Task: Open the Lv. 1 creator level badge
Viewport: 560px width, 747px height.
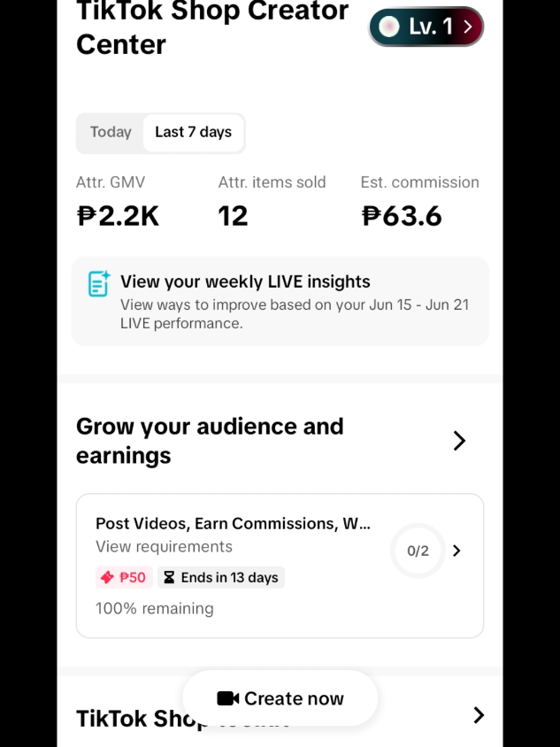Action: click(x=426, y=27)
